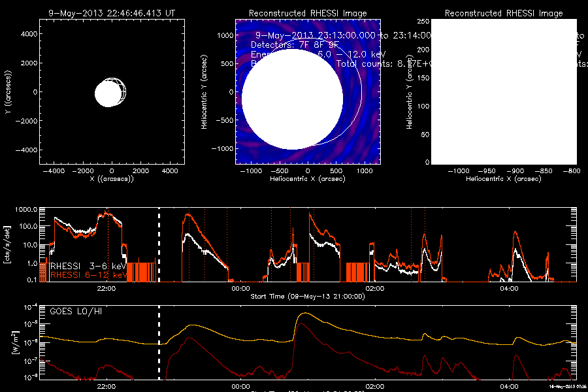This screenshot has width=588, height=392.
Task: Click the "250" tick beside blank white image
Action: click(x=423, y=22)
